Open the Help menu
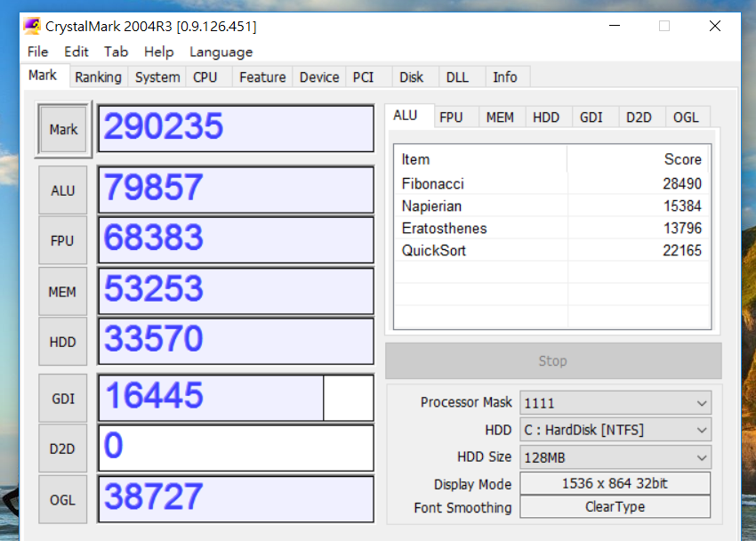Image resolution: width=756 pixels, height=541 pixels. tap(158, 52)
